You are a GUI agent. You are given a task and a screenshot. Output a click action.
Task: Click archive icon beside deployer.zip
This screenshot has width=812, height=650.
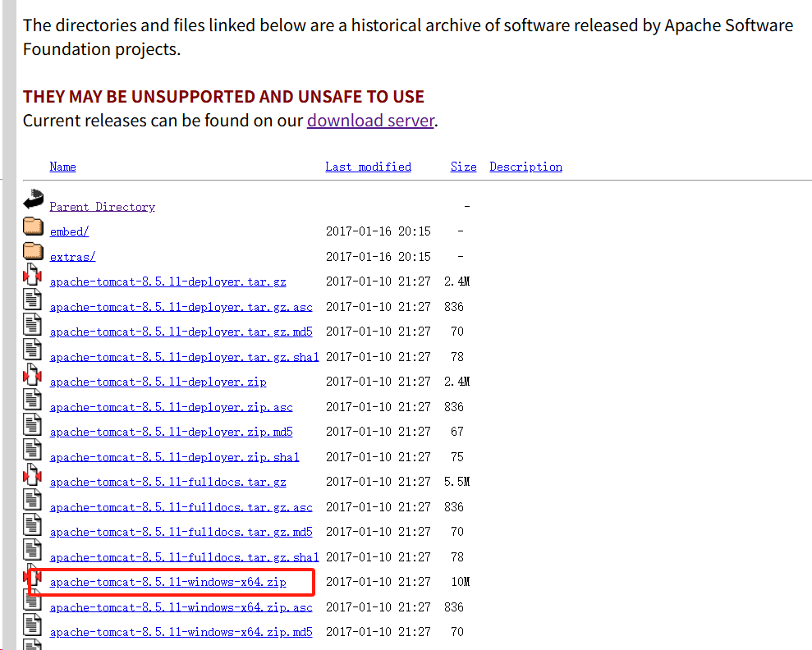(x=32, y=374)
